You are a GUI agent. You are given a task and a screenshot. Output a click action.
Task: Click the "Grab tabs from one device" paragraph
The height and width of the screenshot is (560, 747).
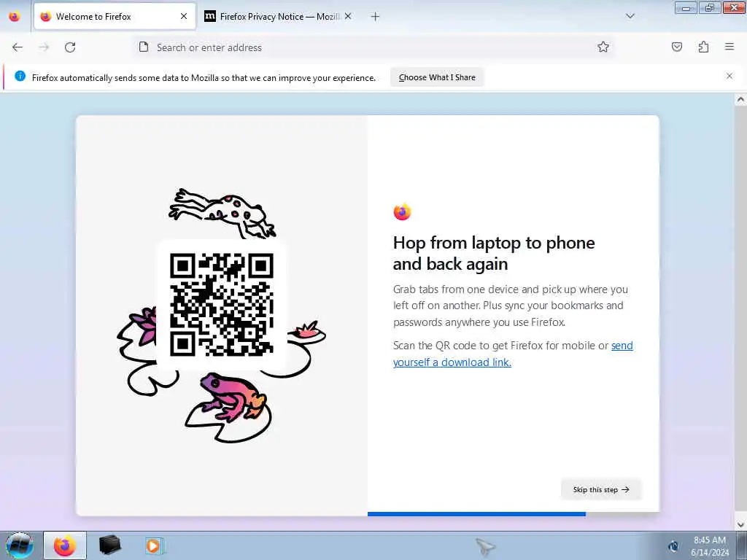tap(511, 306)
